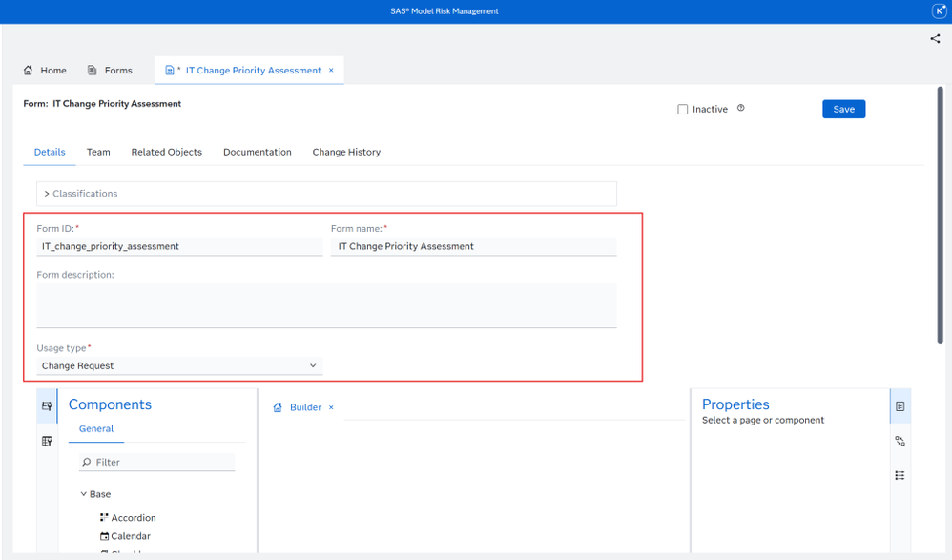Screen dimensions: 952x560
Task: Open the user profile K icon
Action: (939, 10)
